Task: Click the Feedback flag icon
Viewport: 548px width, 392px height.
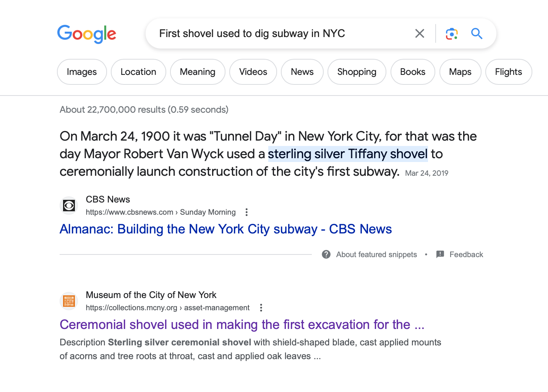Action: click(x=440, y=254)
